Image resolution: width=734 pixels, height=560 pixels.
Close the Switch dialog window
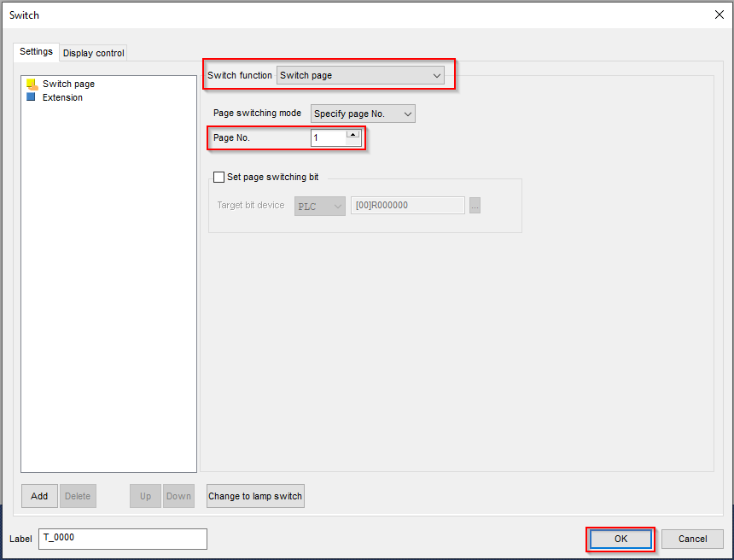tap(719, 15)
